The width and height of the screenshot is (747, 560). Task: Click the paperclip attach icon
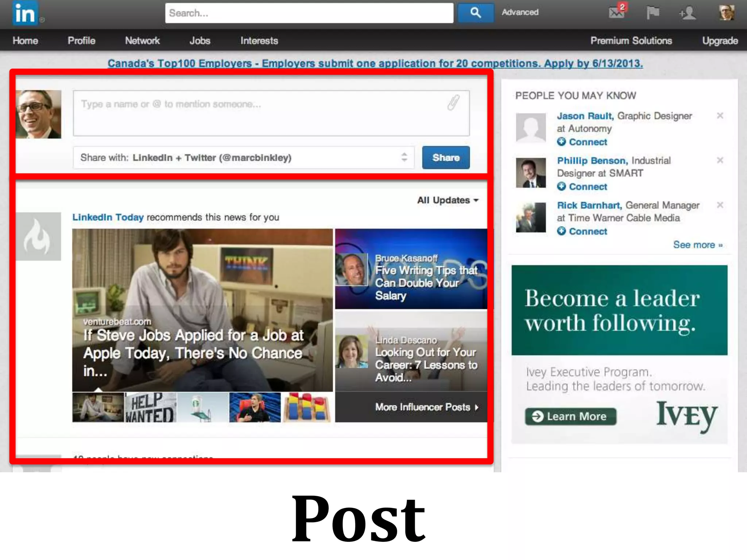pos(453,103)
